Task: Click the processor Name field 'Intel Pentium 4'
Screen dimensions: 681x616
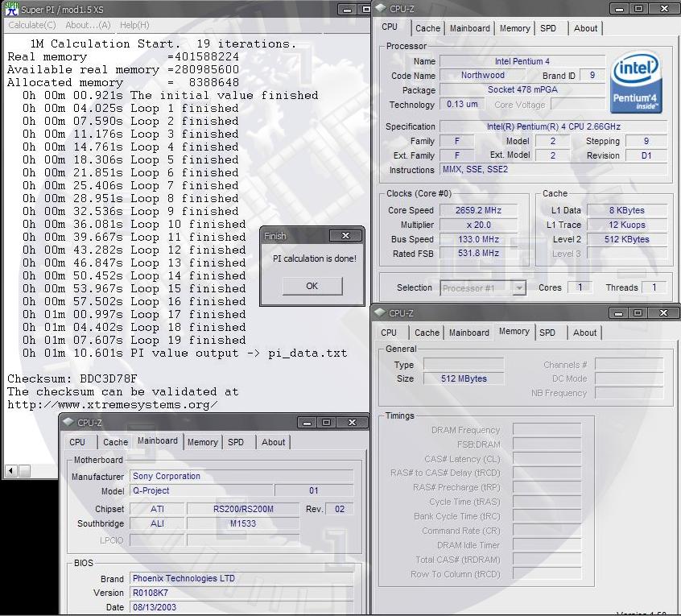Action: tap(522, 61)
